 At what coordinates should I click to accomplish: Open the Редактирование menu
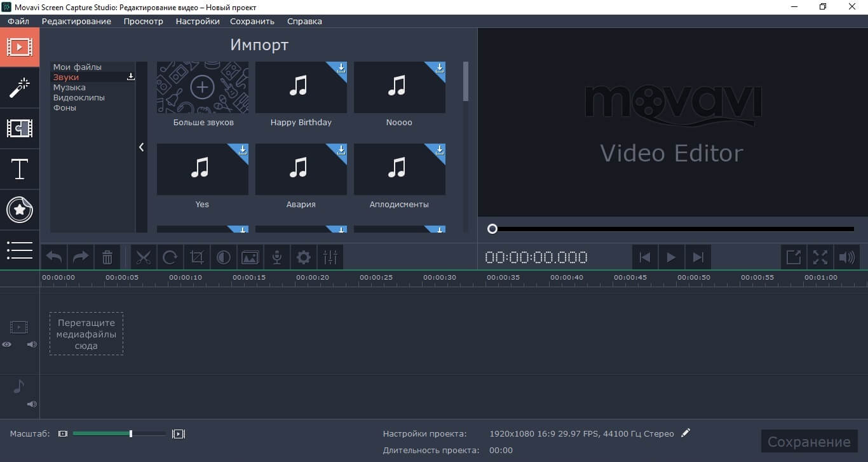coord(76,21)
